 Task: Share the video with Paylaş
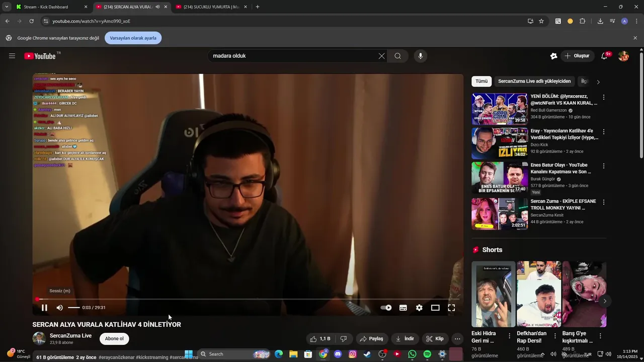tap(371, 339)
